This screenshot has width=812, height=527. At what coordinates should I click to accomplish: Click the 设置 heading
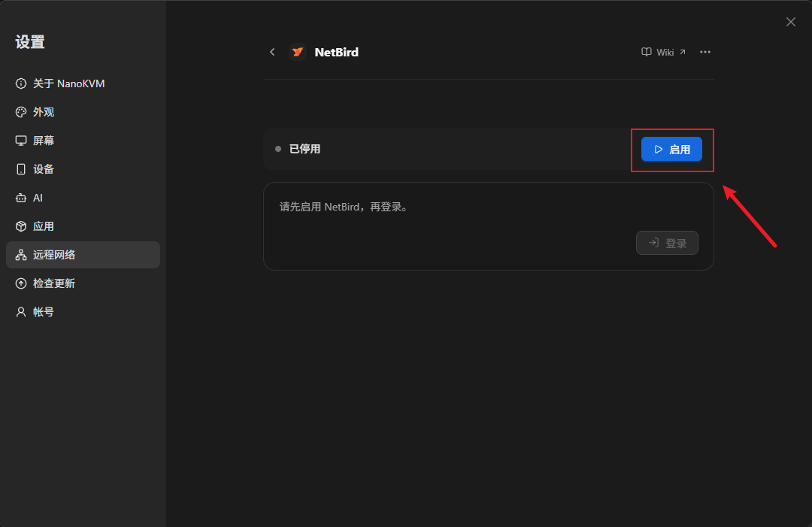coord(30,42)
